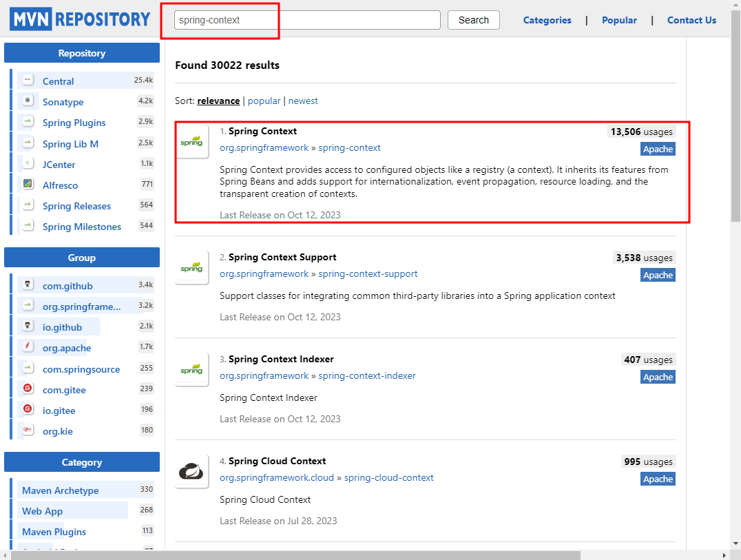This screenshot has width=741, height=560.
Task: Sort results by newest
Action: tap(303, 101)
